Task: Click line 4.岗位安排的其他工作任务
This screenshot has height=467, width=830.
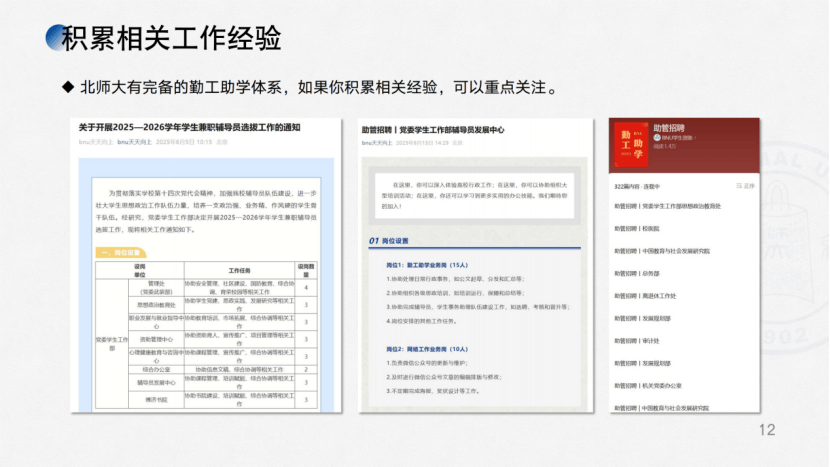Action: 421,321
